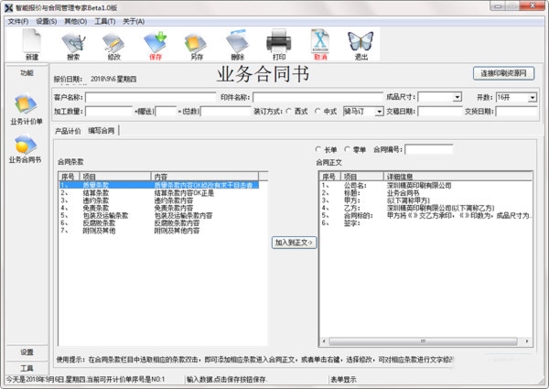Image resolution: width=549 pixels, height=389 pixels.
Task: Switch to the 产品计价 tab
Action: pyautogui.click(x=68, y=131)
